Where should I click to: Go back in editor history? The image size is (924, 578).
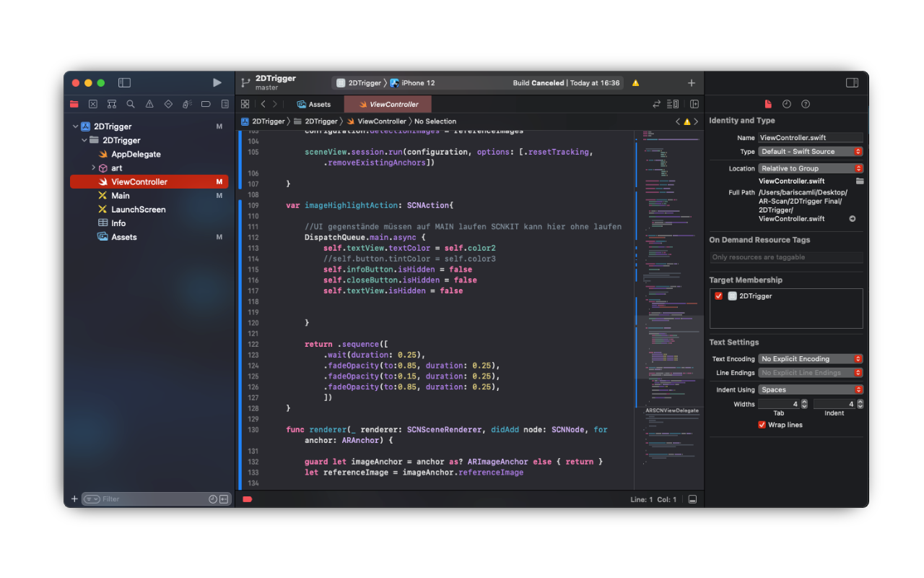[263, 104]
